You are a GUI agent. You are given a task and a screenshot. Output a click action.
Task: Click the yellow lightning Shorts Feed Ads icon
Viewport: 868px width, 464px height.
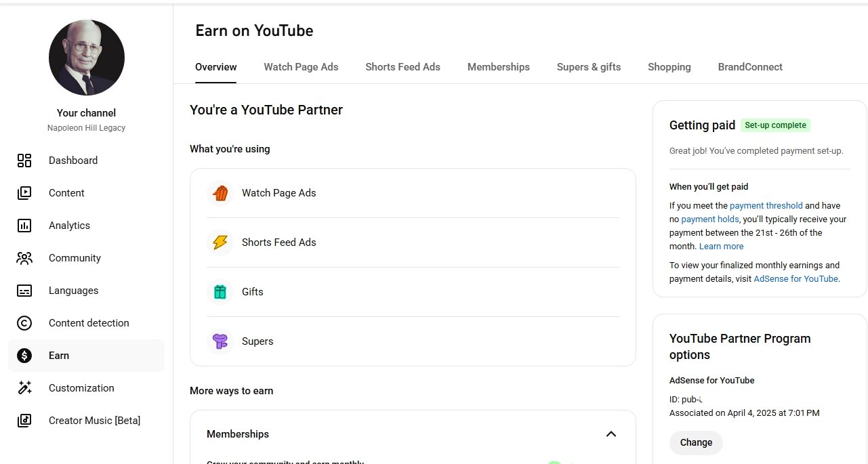click(x=220, y=242)
